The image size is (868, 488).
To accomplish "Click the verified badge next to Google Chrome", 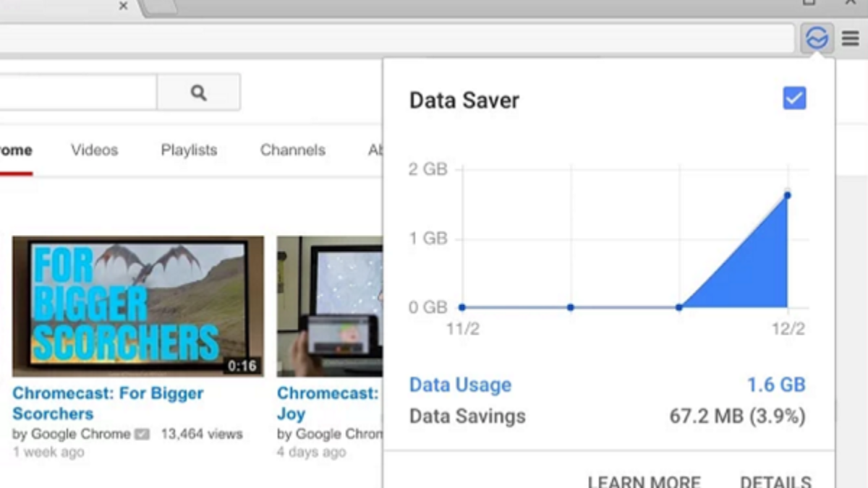I will [142, 435].
